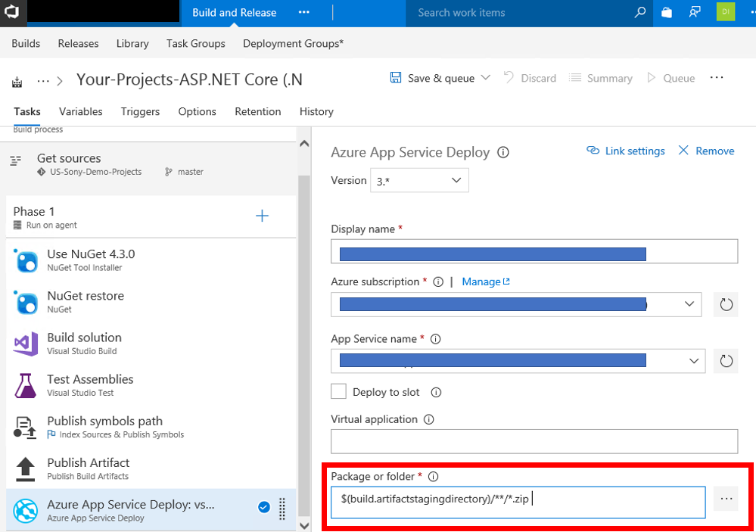Viewport: 756px width, 532px height.
Task: Expand the App Service name dropdown
Action: (694, 361)
